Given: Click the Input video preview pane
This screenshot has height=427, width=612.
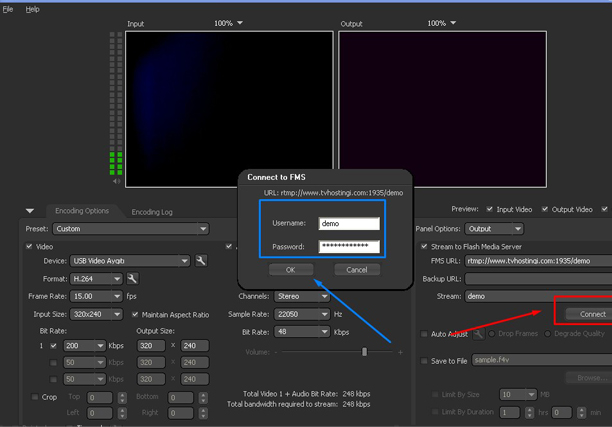Looking at the screenshot, I should [x=229, y=109].
